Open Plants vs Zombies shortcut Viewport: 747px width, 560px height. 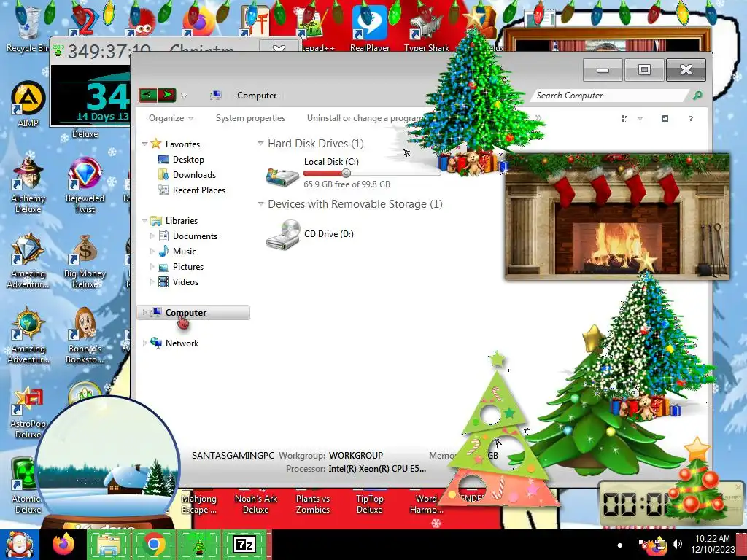(312, 504)
